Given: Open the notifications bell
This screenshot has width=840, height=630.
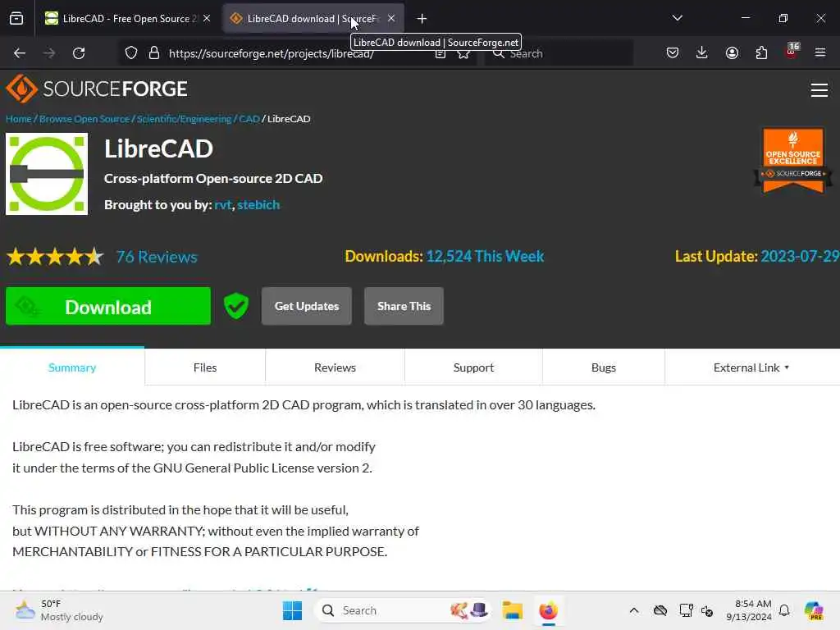Looking at the screenshot, I should [784, 610].
